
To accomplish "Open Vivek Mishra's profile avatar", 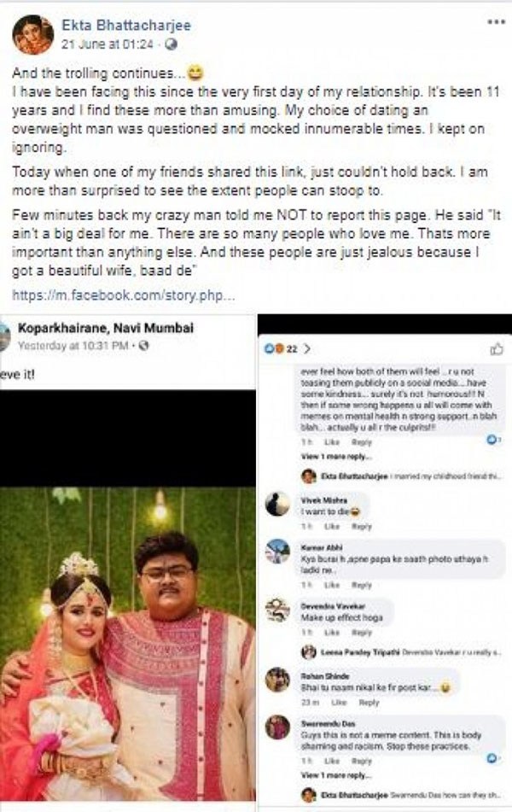I will click(x=277, y=504).
